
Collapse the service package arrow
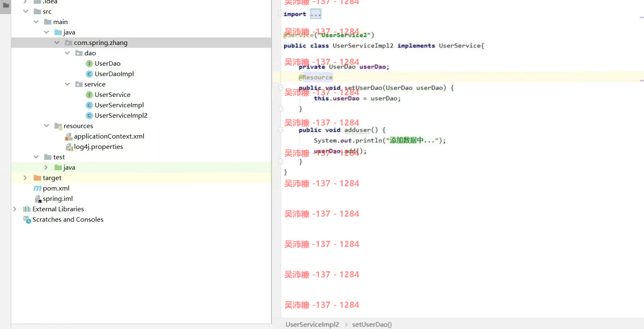click(x=67, y=84)
